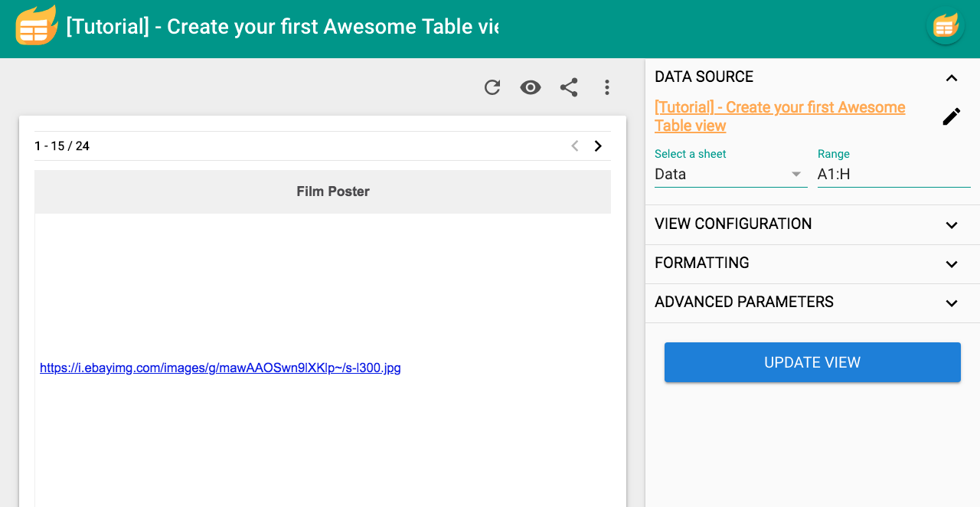Click the Range input field
Image resolution: width=980 pixels, height=507 pixels.
coord(893,174)
